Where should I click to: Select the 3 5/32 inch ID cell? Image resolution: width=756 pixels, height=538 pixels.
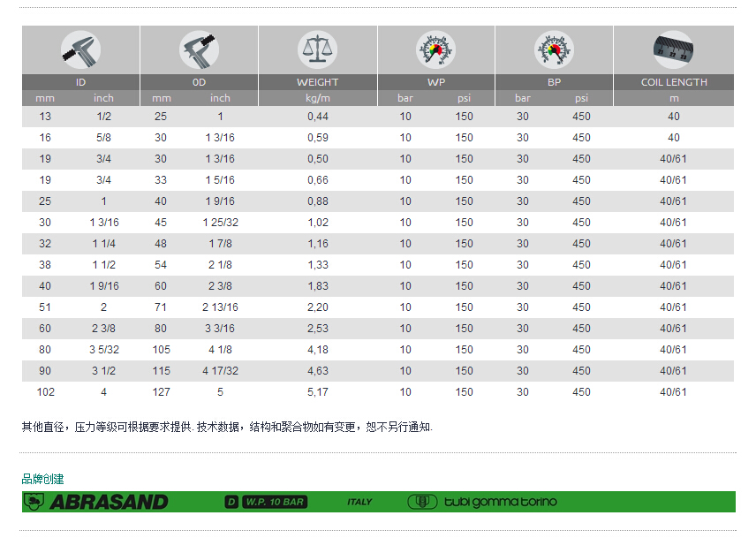[x=104, y=350]
